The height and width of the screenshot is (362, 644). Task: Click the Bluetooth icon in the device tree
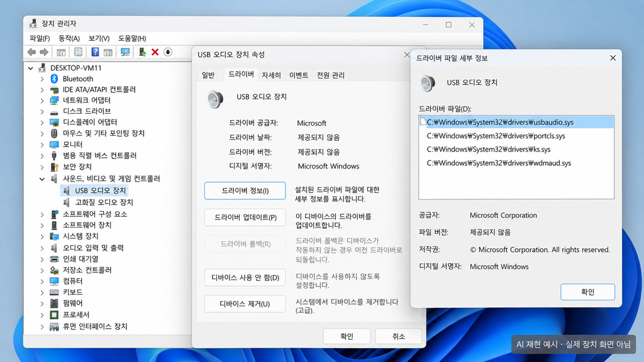point(54,79)
